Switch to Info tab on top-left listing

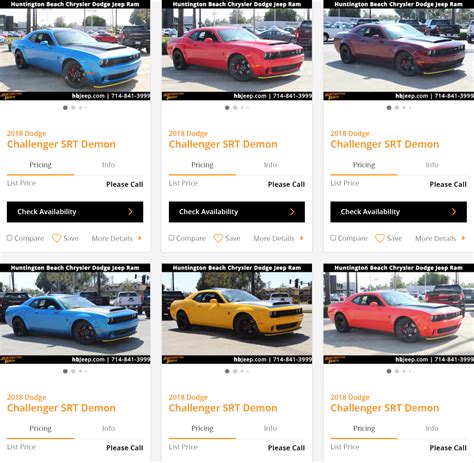108,165
